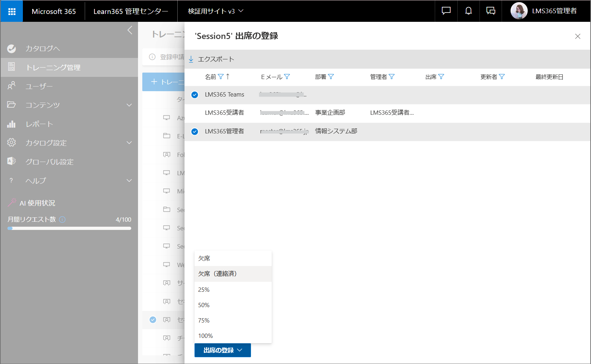Open グローバル設定 in sidebar
This screenshot has height=364, width=591.
click(x=69, y=162)
